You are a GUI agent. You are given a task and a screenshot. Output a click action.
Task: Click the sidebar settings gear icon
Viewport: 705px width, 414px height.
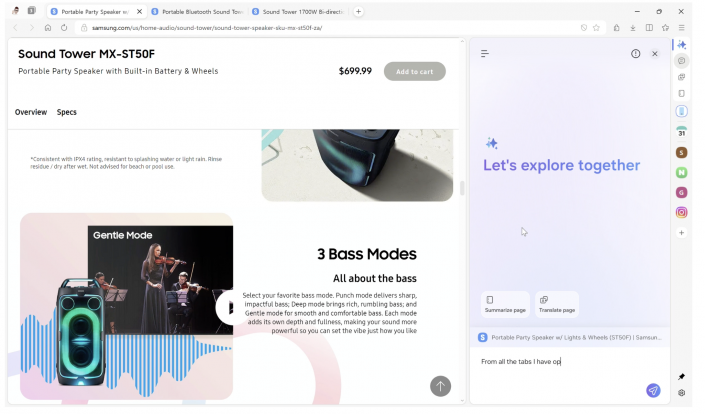(681, 393)
